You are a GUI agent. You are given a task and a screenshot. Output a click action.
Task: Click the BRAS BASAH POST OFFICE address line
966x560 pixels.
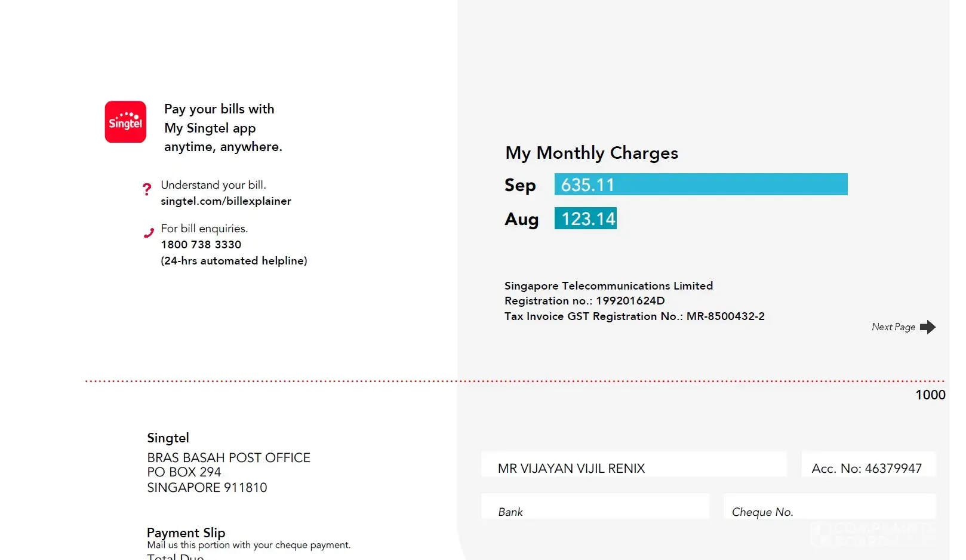pyautogui.click(x=229, y=458)
